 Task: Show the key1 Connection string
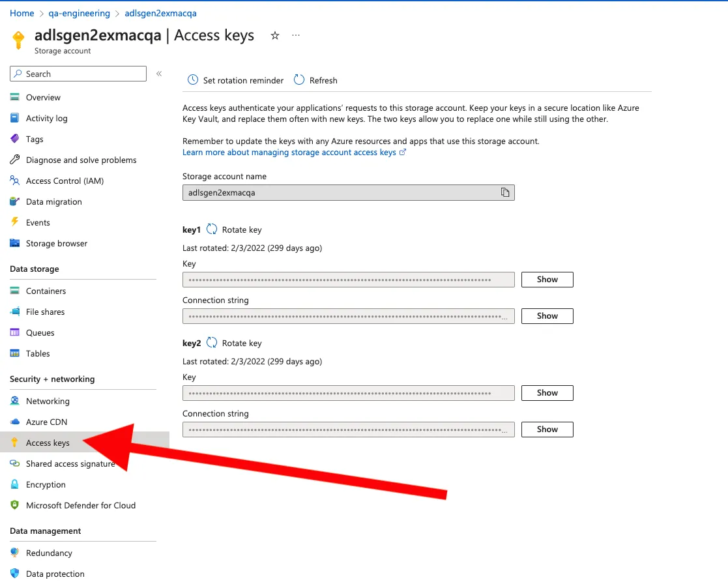point(547,316)
